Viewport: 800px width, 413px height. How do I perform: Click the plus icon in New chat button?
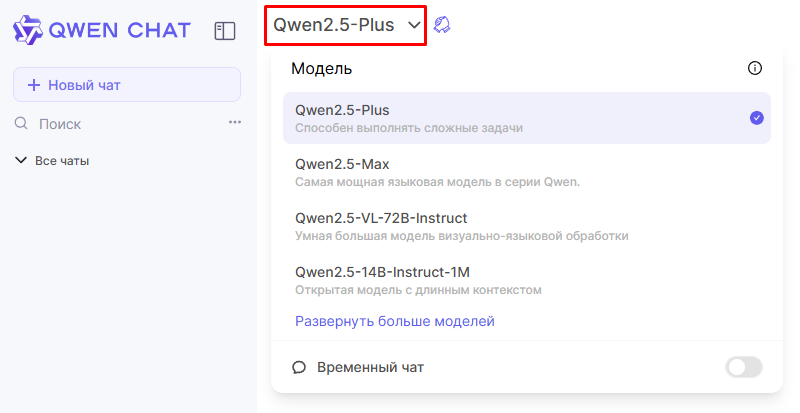[x=34, y=85]
